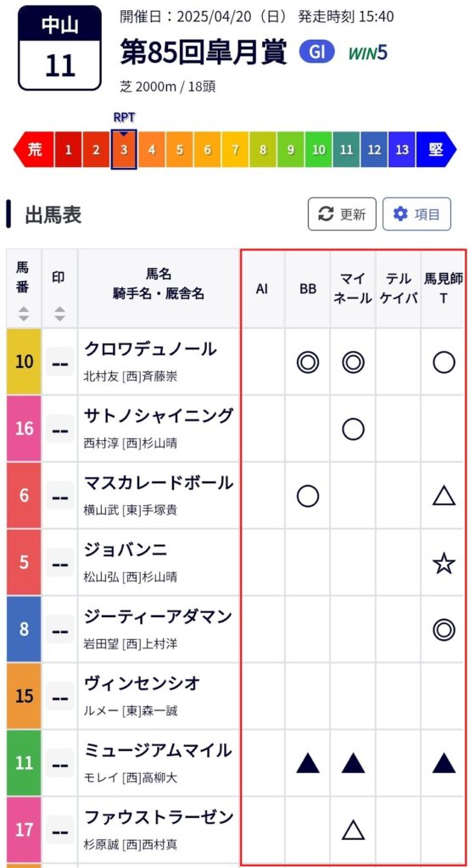Click the BB double-circle for クロワデュノール
Screen dimensions: 469x868
[x=307, y=363]
